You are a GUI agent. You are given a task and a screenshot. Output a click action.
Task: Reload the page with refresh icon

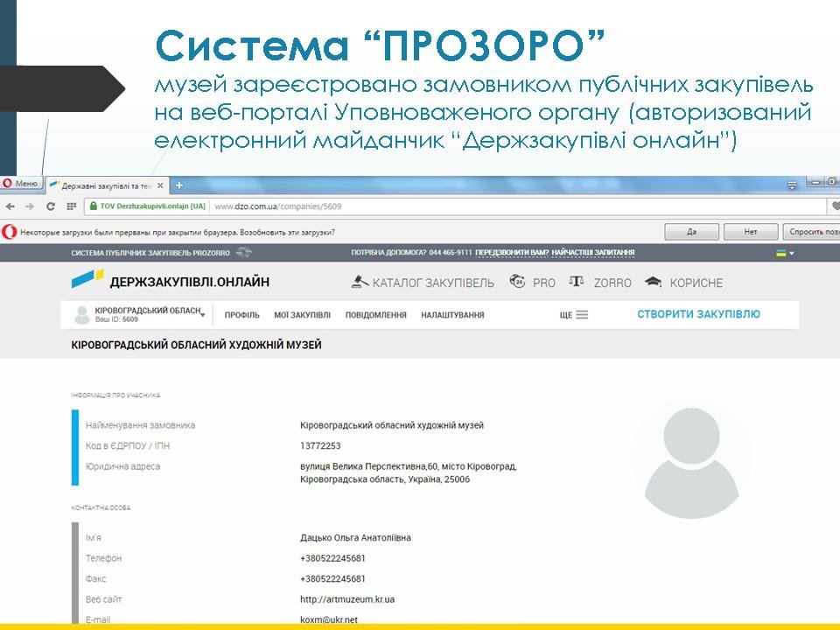click(x=51, y=206)
